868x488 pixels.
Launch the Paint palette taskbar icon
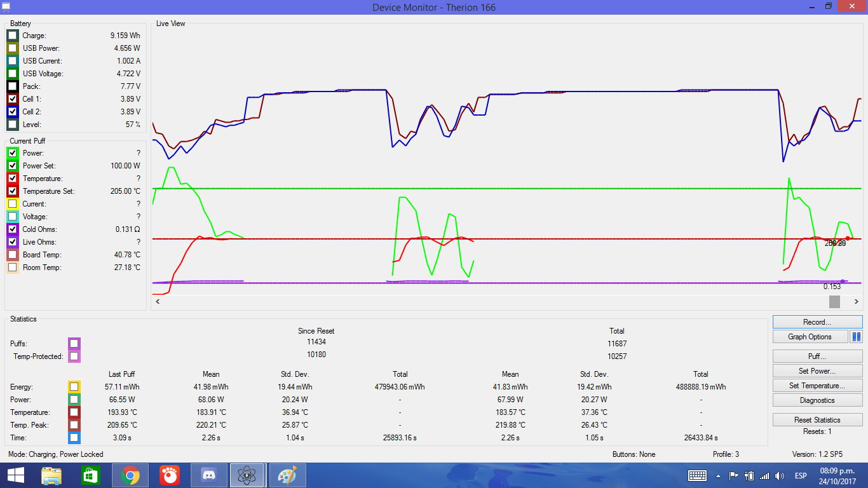click(288, 475)
